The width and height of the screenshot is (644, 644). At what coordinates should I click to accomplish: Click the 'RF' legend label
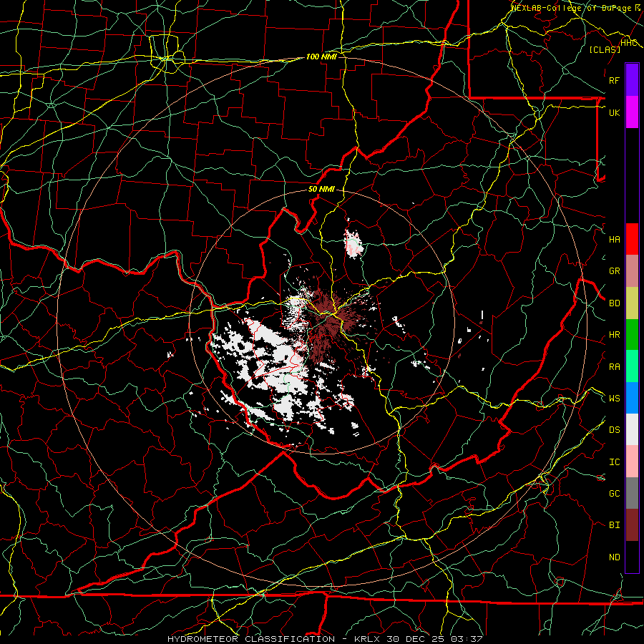(615, 80)
